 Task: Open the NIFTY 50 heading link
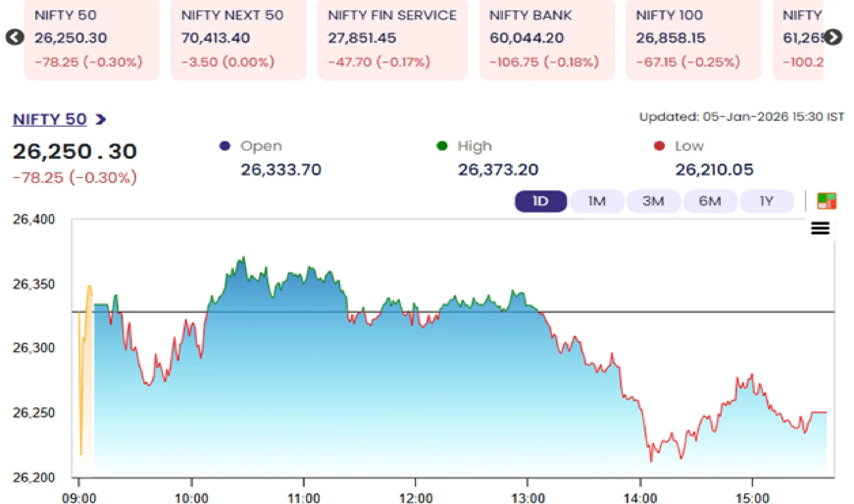pos(50,119)
